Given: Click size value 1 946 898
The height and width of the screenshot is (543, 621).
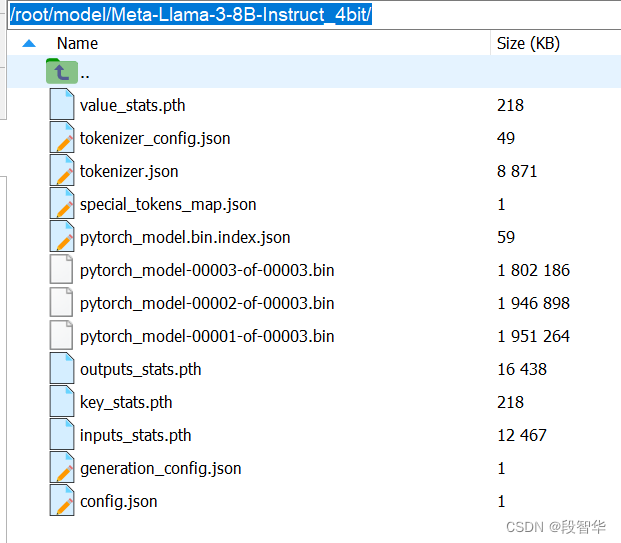Looking at the screenshot, I should tap(533, 303).
